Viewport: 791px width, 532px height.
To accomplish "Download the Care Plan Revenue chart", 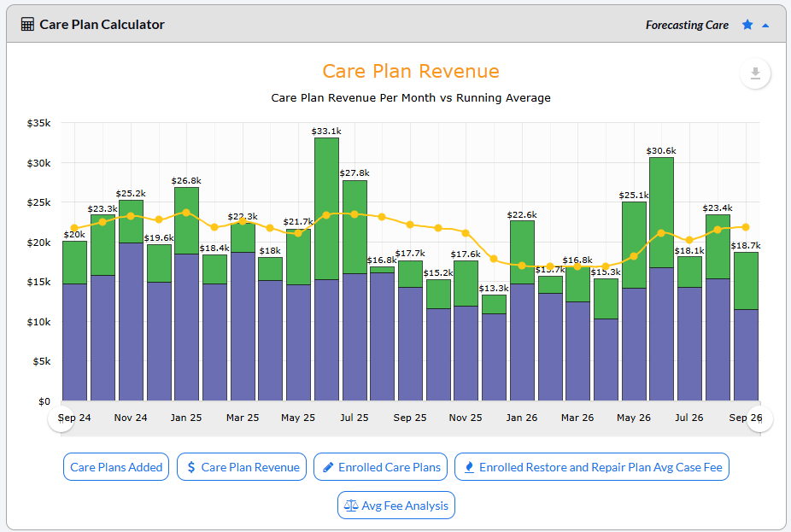I will click(x=755, y=73).
